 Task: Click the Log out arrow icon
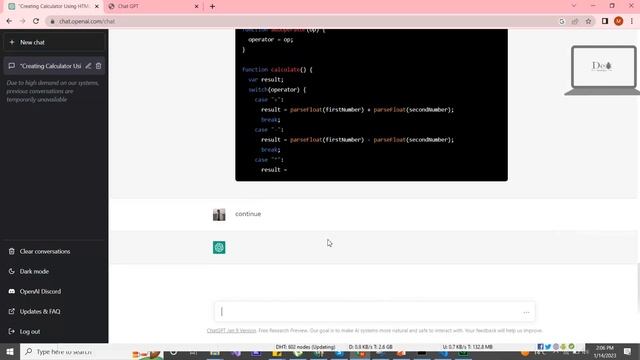[11, 331]
